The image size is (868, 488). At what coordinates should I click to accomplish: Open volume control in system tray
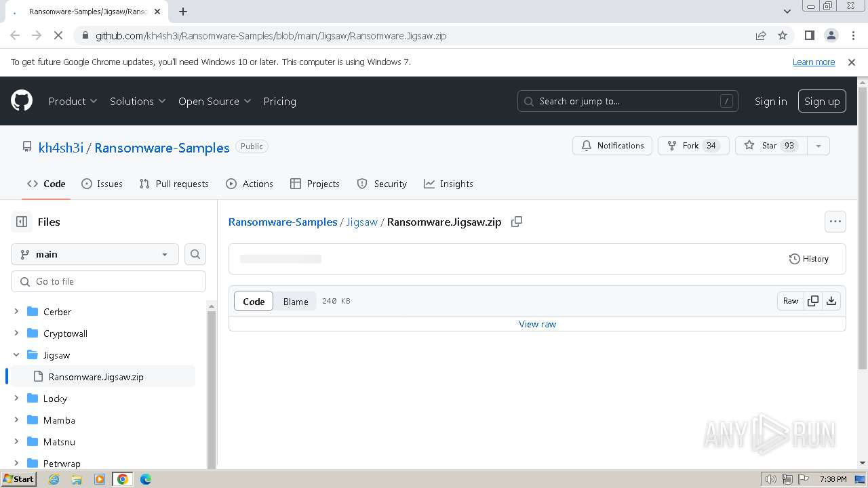click(771, 479)
